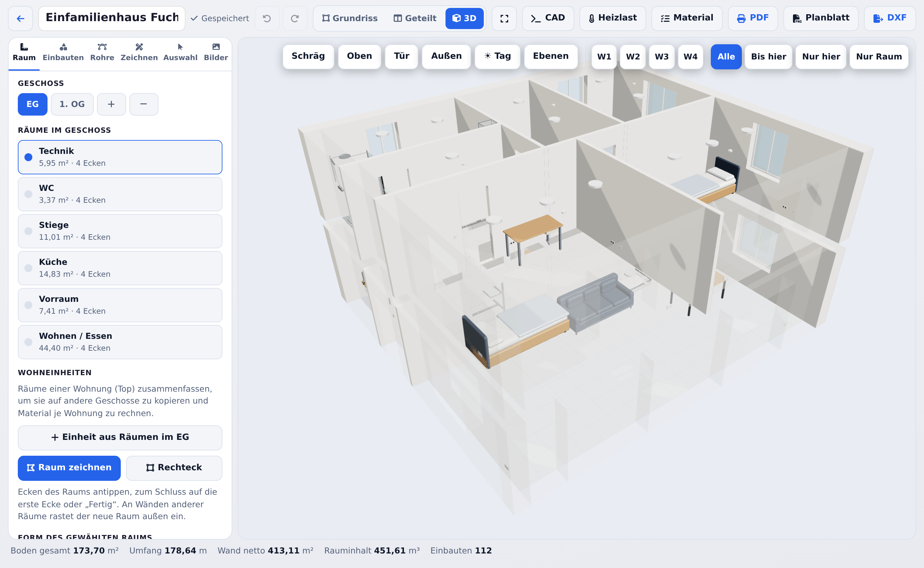Switch to the Geteilt split view
This screenshot has width=924, height=568.
415,18
